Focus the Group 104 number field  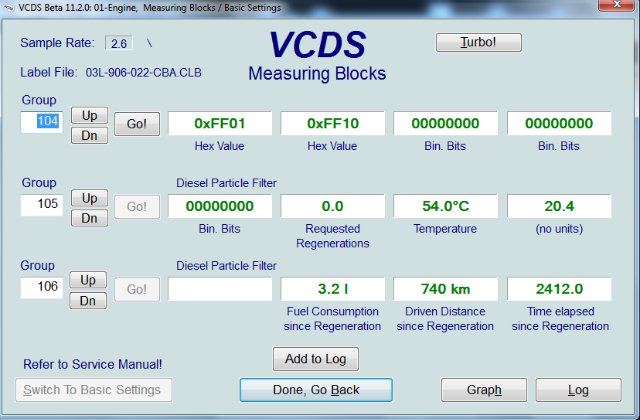pos(42,122)
